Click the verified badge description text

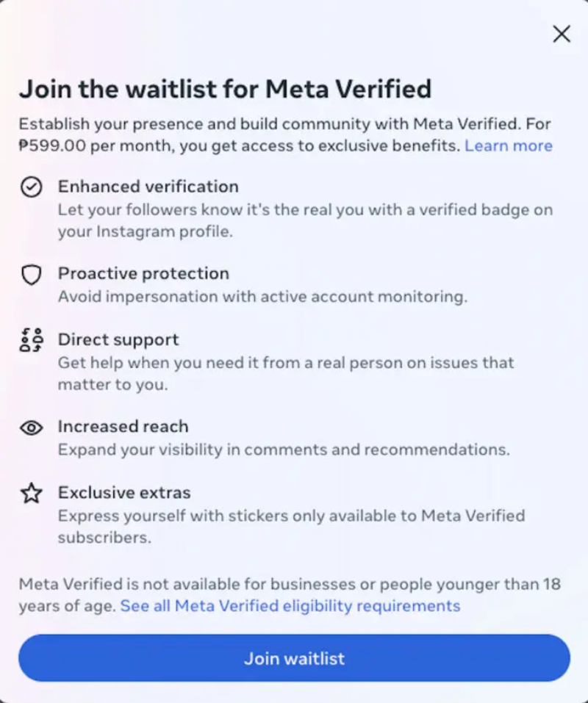pos(305,220)
